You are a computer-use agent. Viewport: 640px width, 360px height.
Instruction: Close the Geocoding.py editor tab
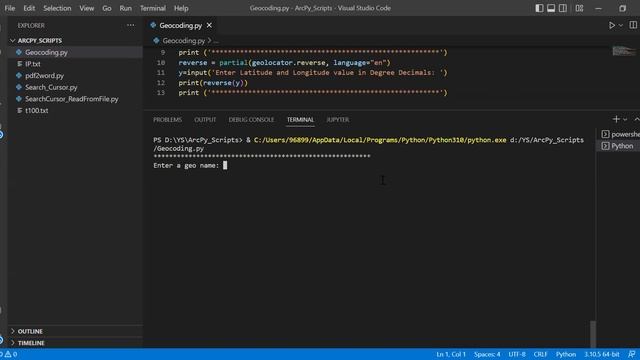pos(209,25)
